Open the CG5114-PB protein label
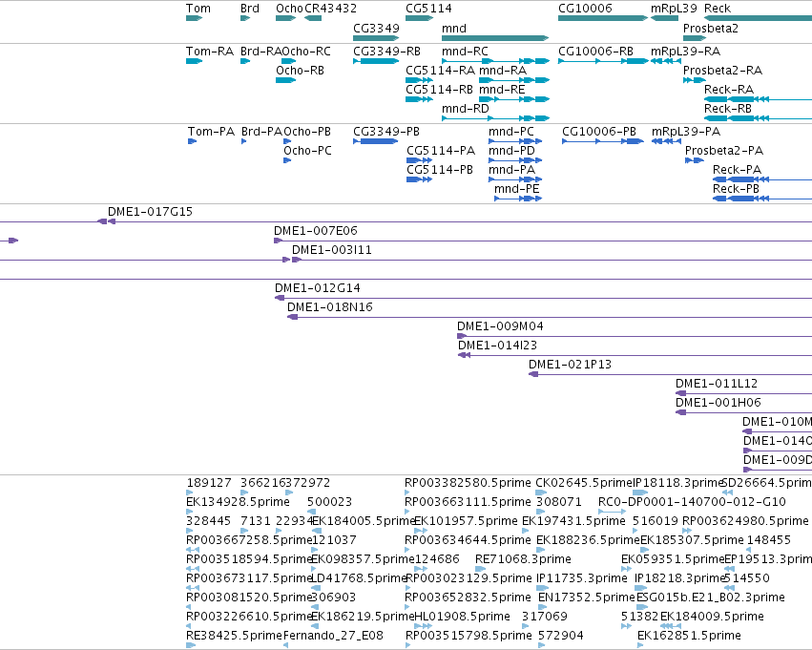The height and width of the screenshot is (650, 812). tap(440, 170)
